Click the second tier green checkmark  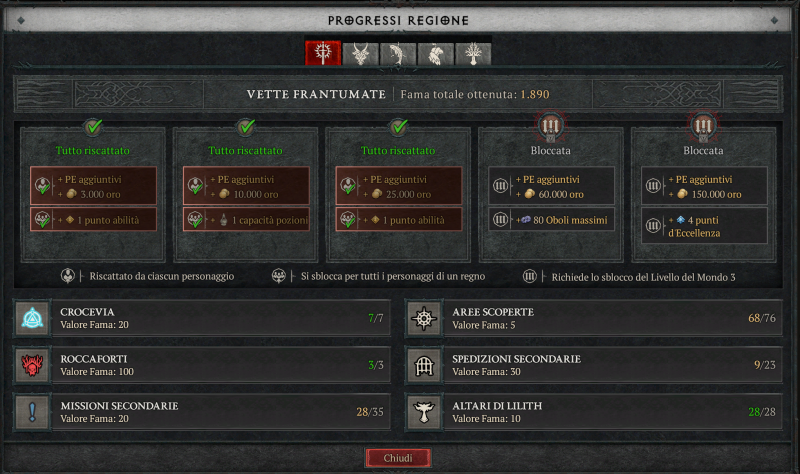point(245,126)
